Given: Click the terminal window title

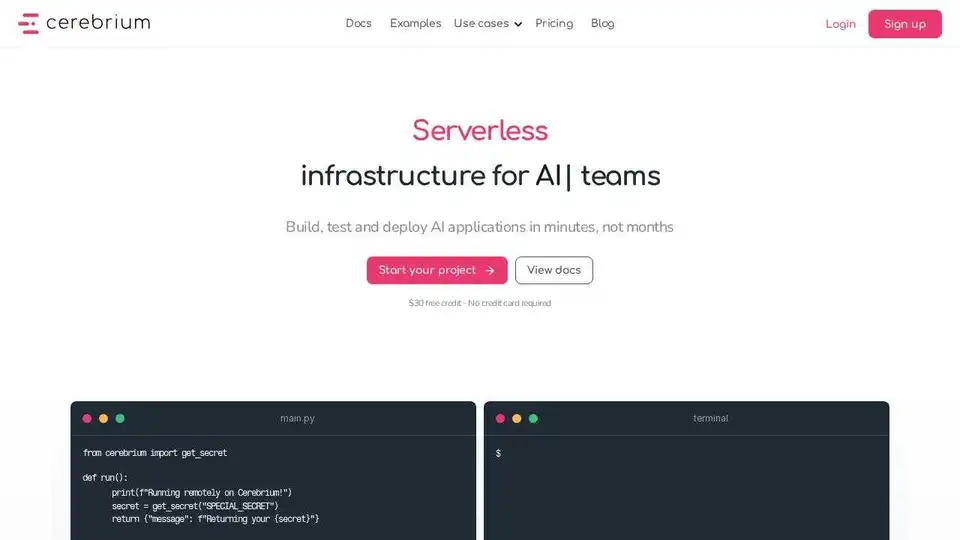Looking at the screenshot, I should (x=710, y=418).
